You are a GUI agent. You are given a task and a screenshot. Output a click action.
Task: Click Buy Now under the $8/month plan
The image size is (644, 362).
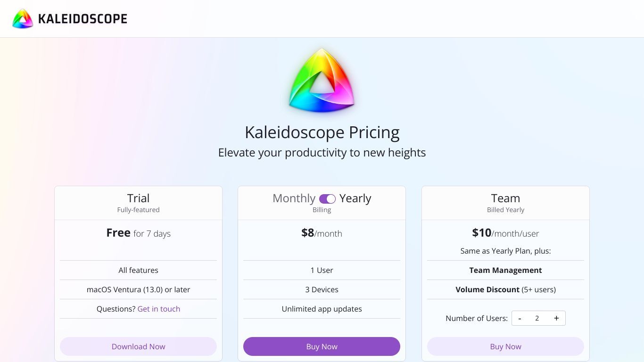pyautogui.click(x=322, y=346)
